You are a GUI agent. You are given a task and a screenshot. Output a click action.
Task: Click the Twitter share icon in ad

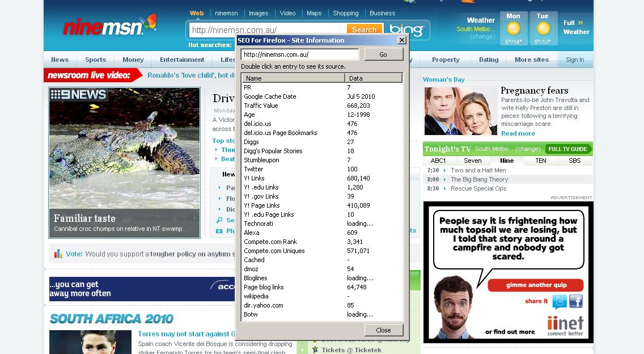coord(560,301)
